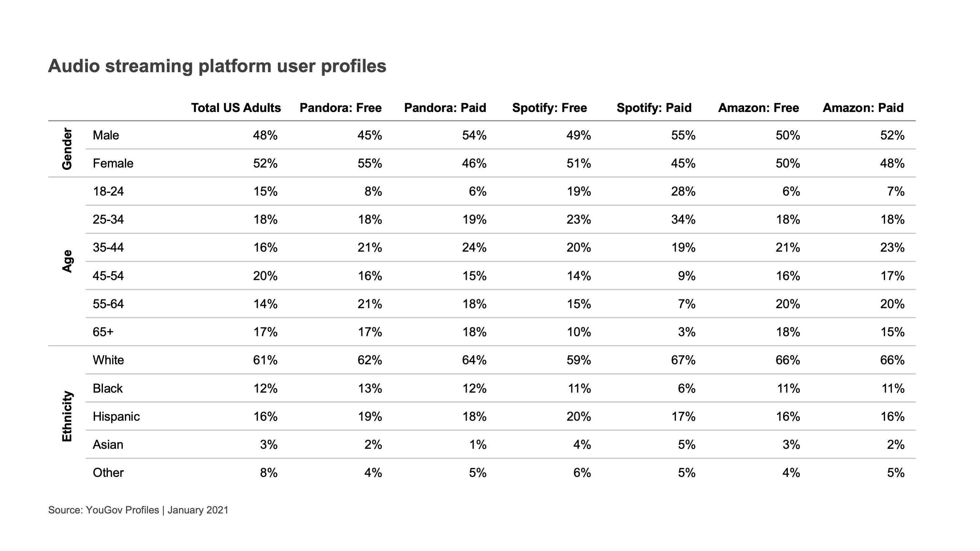Screen dimensions: 980x551
Task: Click the "Spotify: Free" column header
Action: click(x=549, y=108)
